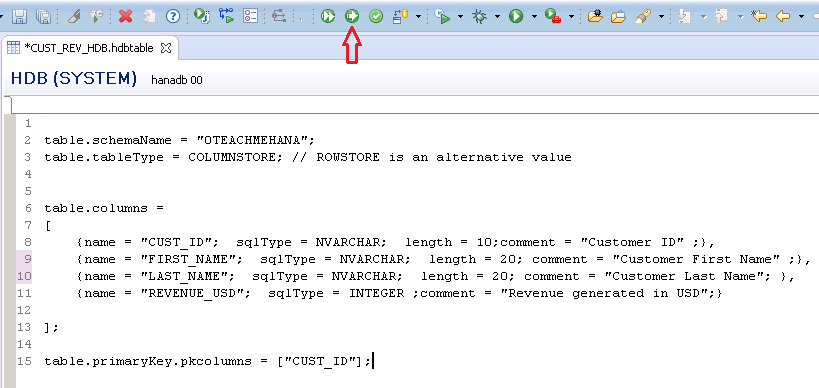Click INTEGER sqlType on line 11
Screen dimensions: 819x388
[x=377, y=293]
